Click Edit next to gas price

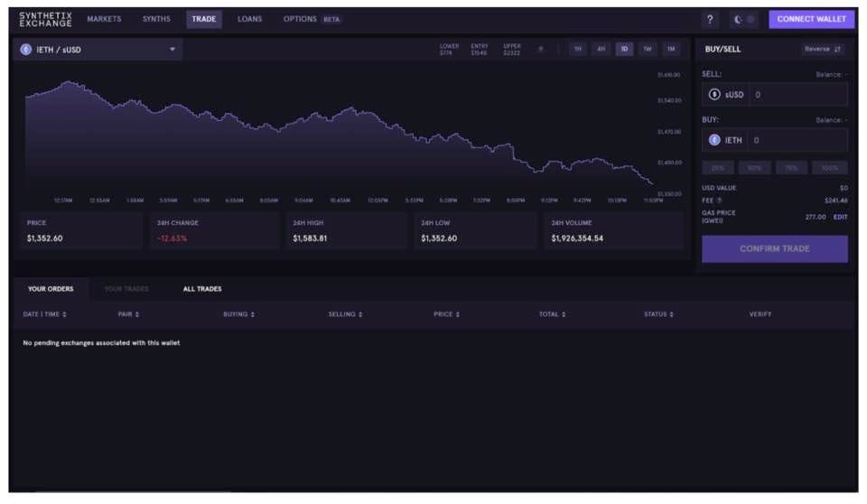tap(841, 217)
